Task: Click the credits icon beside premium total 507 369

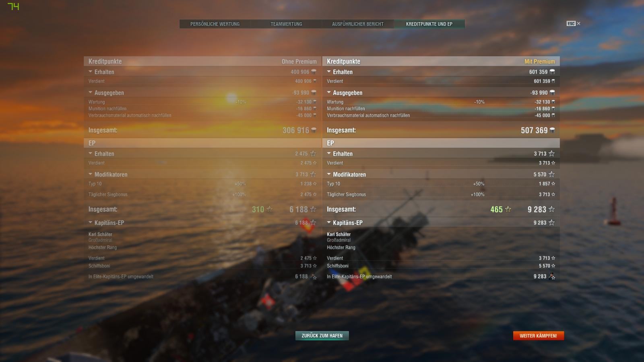Action: tap(552, 130)
